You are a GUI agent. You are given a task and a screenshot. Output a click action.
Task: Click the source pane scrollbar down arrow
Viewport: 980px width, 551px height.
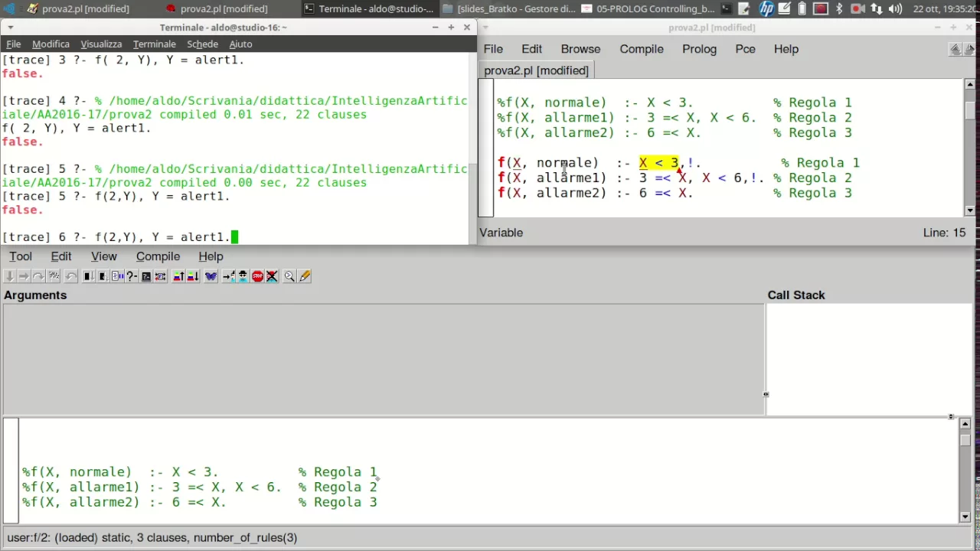[965, 517]
